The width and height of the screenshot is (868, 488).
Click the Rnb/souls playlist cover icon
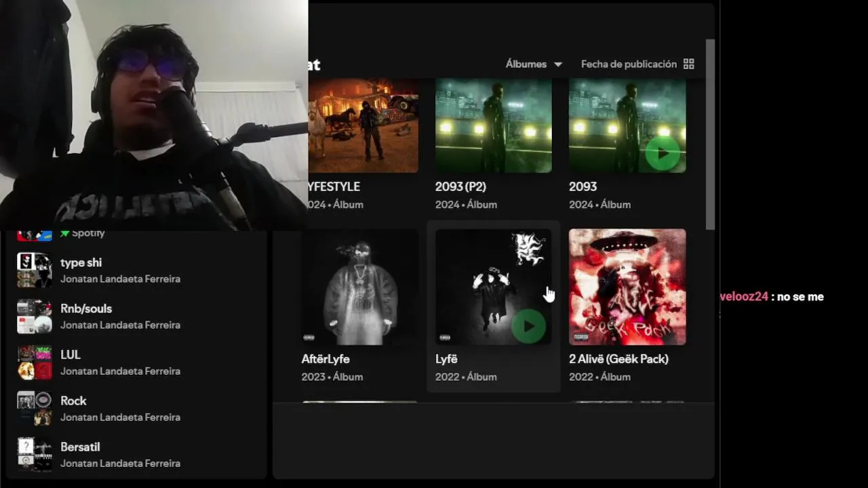click(x=35, y=316)
